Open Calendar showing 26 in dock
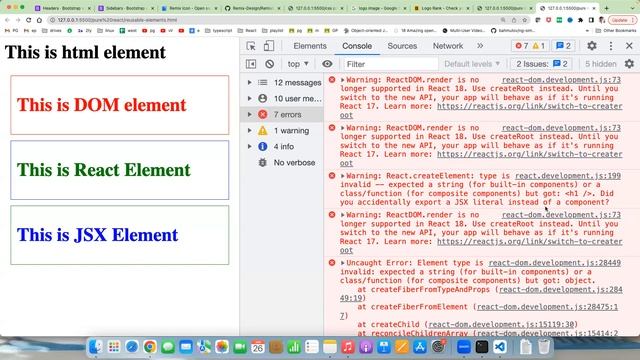The width and height of the screenshot is (640, 360). pos(258,347)
